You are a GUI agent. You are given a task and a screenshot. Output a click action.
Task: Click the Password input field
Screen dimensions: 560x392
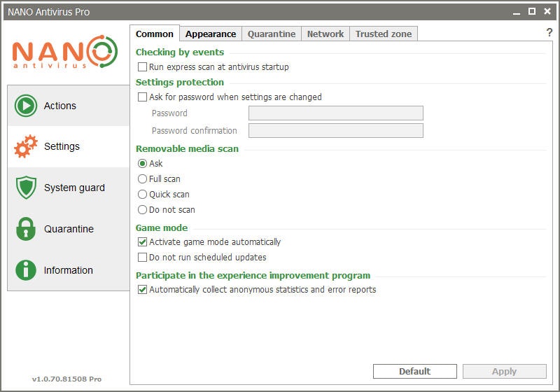336,113
